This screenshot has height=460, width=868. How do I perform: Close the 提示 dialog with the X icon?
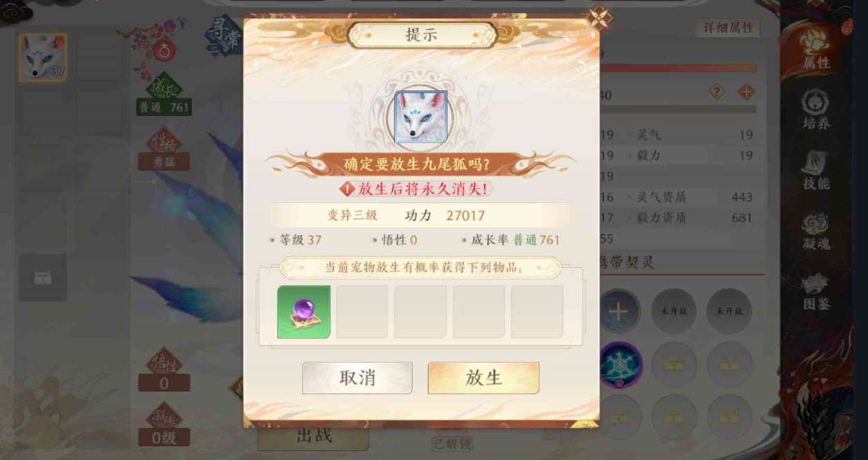coord(599,18)
